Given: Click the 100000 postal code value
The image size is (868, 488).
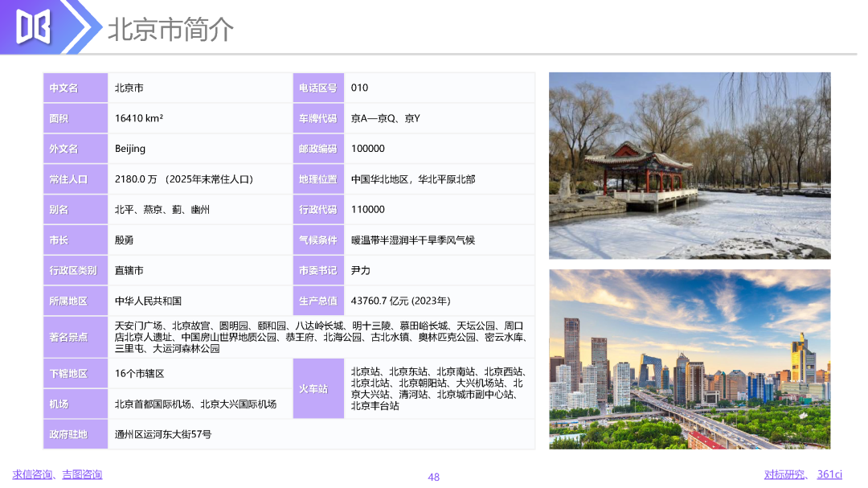Looking at the screenshot, I should (367, 149).
